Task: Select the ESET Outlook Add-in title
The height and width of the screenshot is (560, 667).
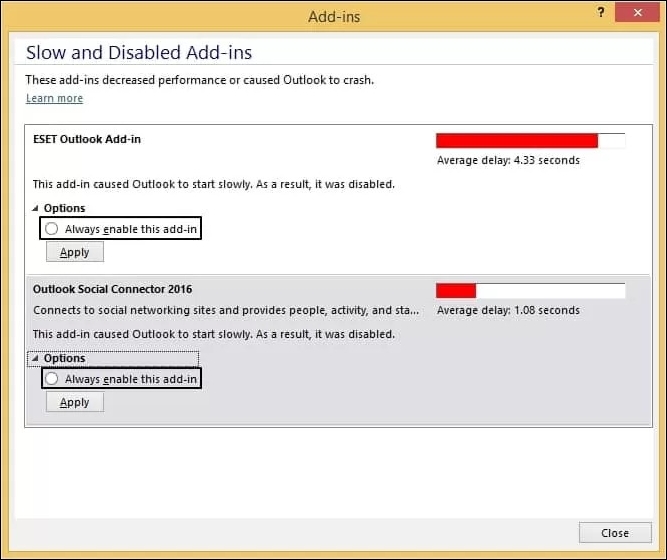Action: point(87,139)
